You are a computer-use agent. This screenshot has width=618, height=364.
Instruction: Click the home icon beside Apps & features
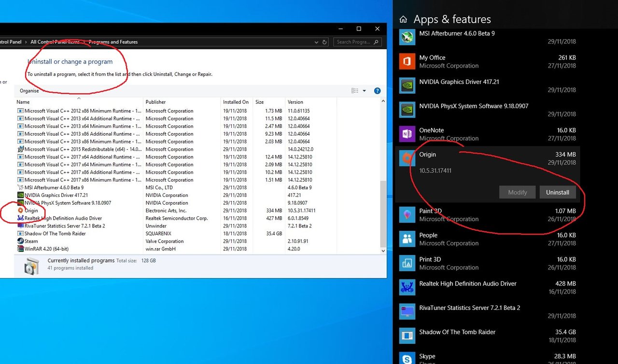(x=403, y=20)
